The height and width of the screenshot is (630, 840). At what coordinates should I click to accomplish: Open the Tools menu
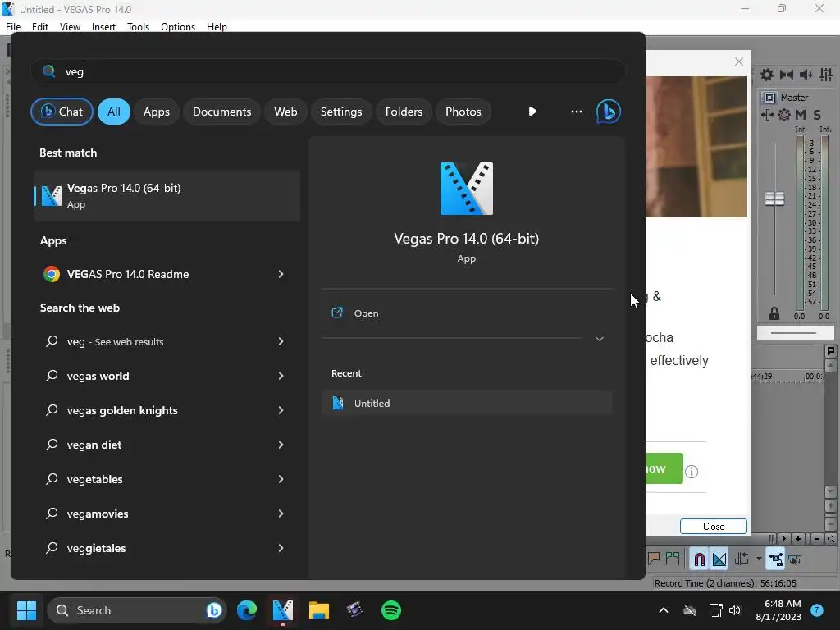(138, 27)
